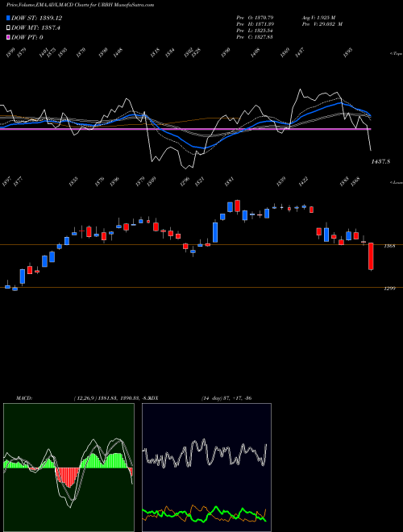
Task: Click the Pre O open price value
Action: (264, 17)
